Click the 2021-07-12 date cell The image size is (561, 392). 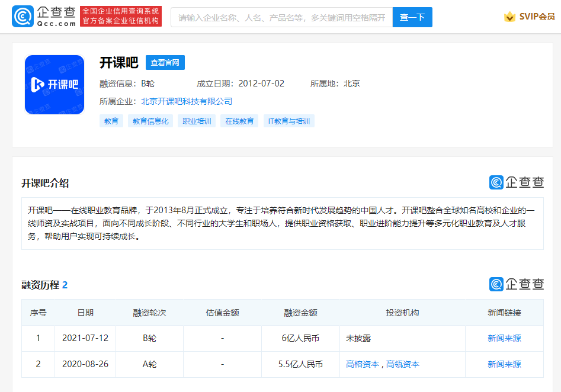tap(85, 338)
